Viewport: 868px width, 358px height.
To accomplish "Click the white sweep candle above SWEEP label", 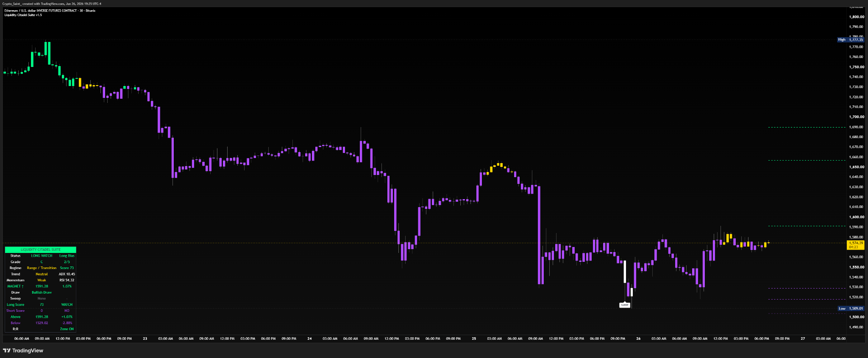I will point(625,272).
